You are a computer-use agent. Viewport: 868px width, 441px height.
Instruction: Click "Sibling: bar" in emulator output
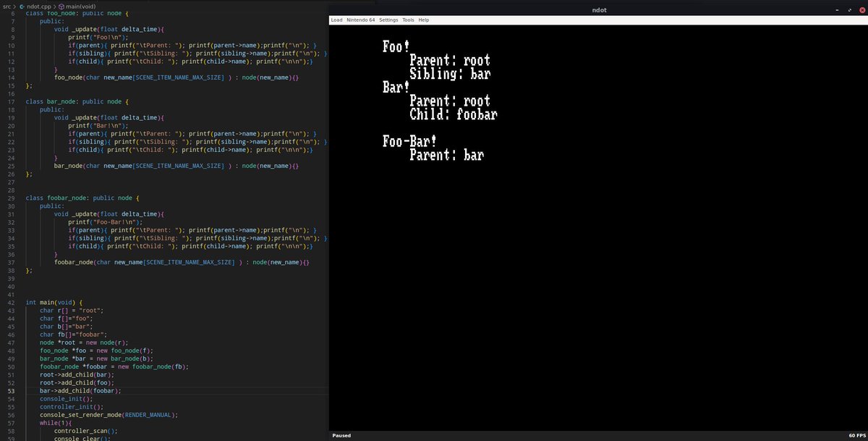pos(450,74)
